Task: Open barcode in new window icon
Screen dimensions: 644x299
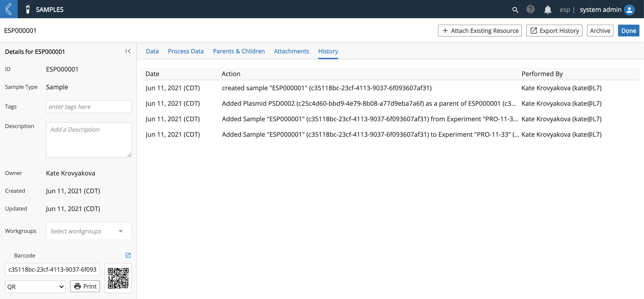Action: tap(128, 255)
